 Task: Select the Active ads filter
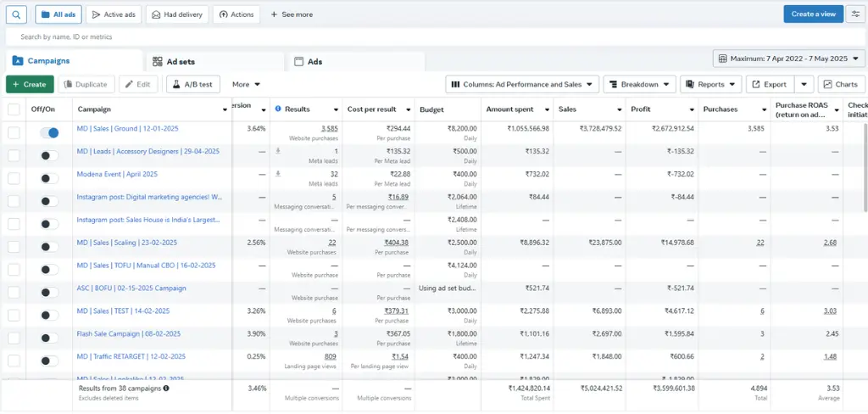[114, 14]
